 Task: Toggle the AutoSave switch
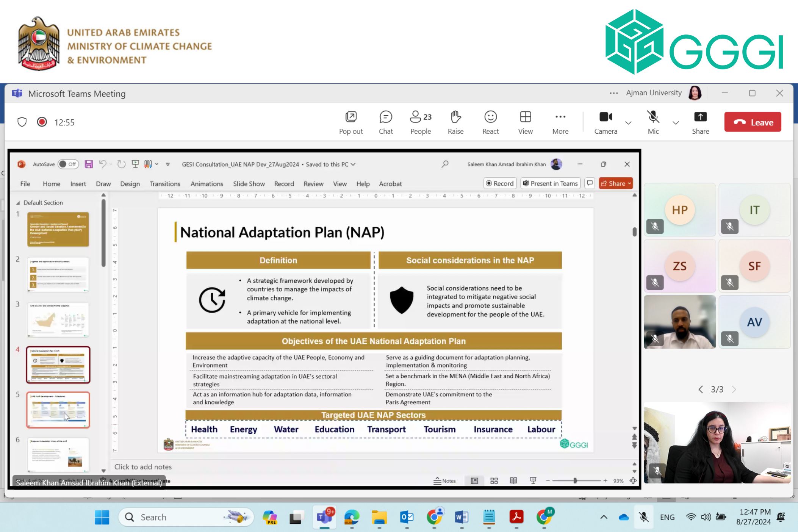(68, 164)
